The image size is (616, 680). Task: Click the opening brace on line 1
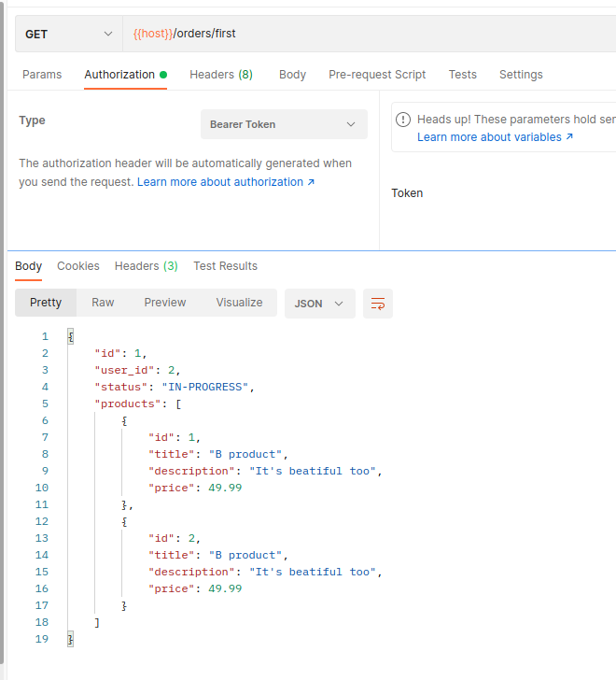click(71, 336)
